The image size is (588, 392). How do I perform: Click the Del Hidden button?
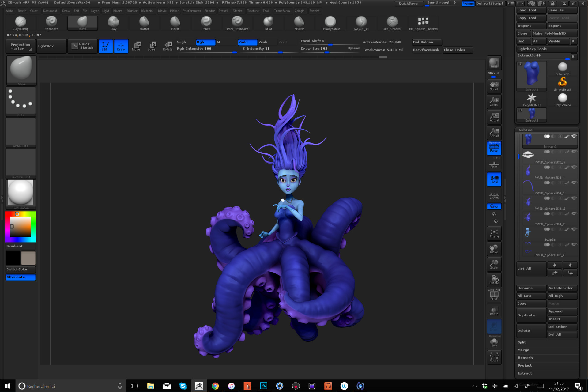[427, 42]
